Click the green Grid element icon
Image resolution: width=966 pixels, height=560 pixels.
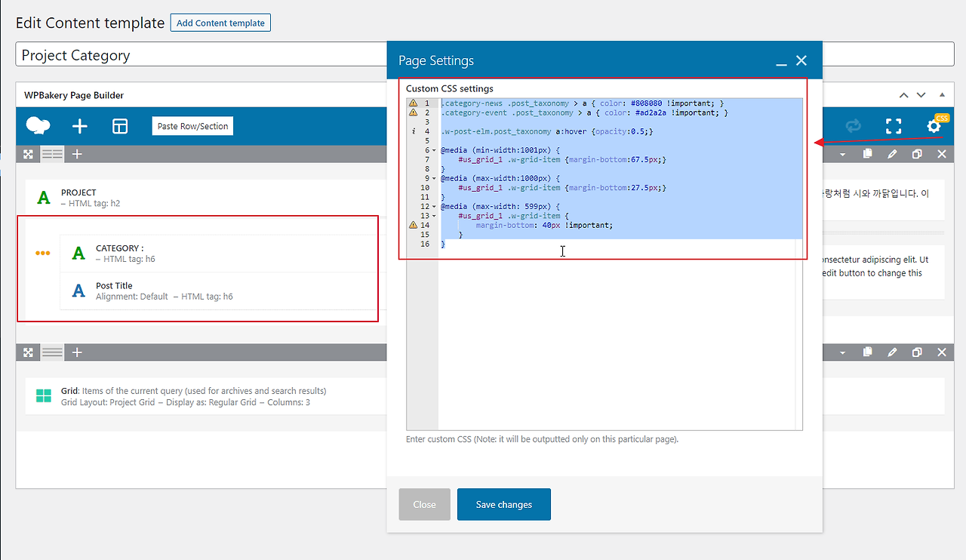pyautogui.click(x=44, y=396)
